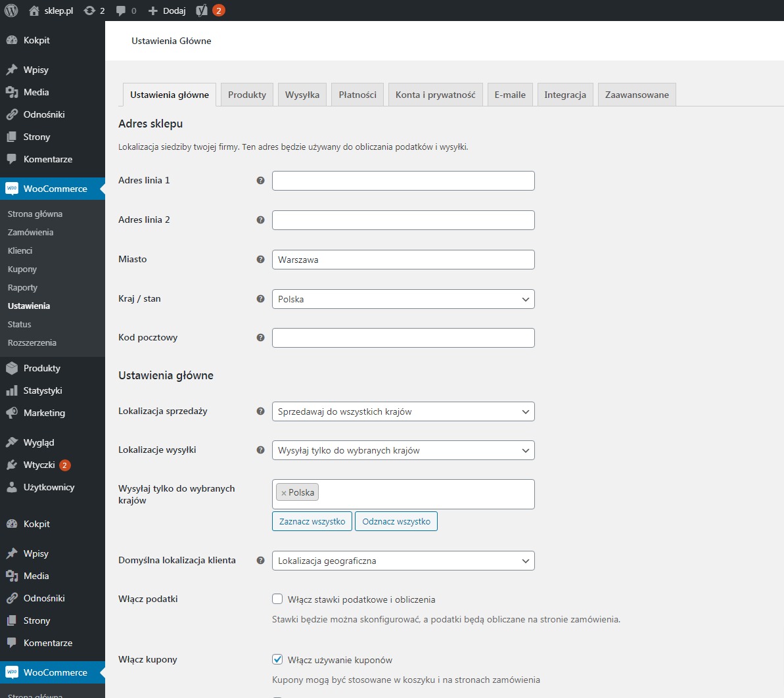784x698 pixels.
Task: Switch to the Integracja tab
Action: (565, 95)
